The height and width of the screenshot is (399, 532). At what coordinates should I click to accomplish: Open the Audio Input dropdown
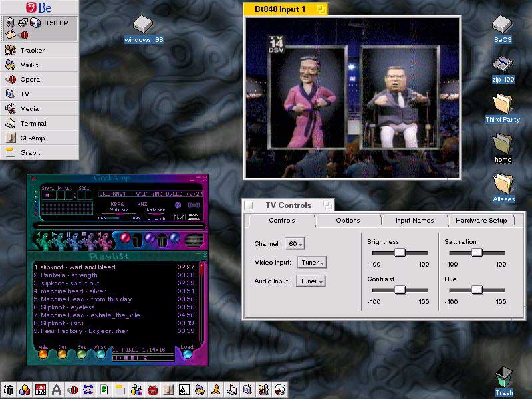coord(311,281)
